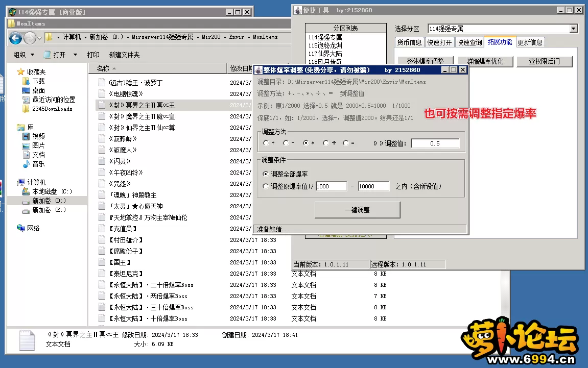The image size is (588, 368).
Task: Sort by the 名称 column header
Action: click(x=157, y=68)
